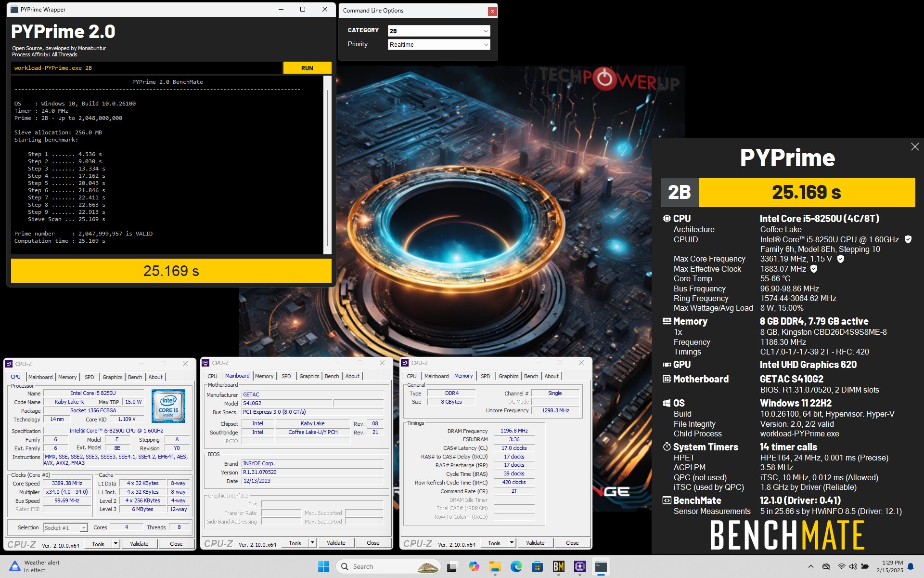Open Wi-Fi network tray icon
Image resolution: width=924 pixels, height=578 pixels.
pyautogui.click(x=841, y=567)
